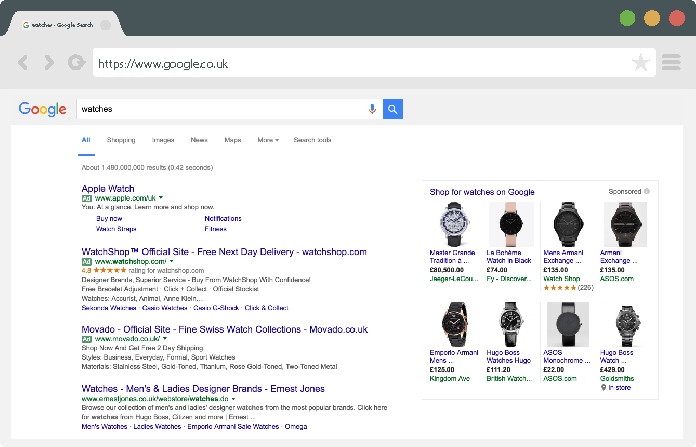Image resolution: width=696 pixels, height=447 pixels.
Task: Click the Goldsmiths seller name
Action: 617,379
